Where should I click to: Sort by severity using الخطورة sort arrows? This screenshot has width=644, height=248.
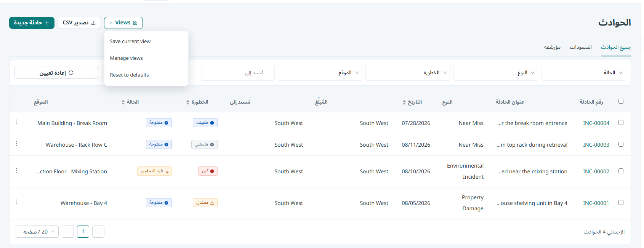click(x=187, y=102)
